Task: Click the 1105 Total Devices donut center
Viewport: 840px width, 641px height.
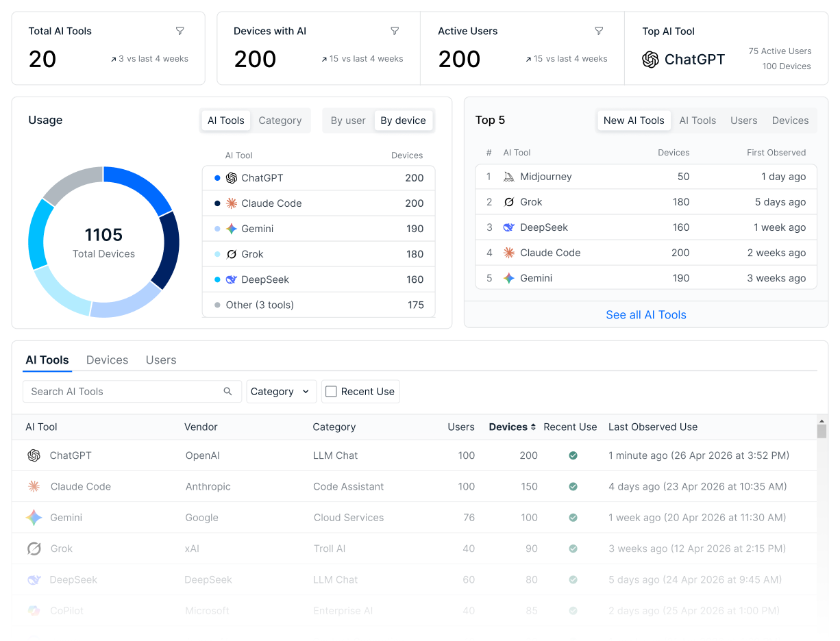Action: point(103,242)
